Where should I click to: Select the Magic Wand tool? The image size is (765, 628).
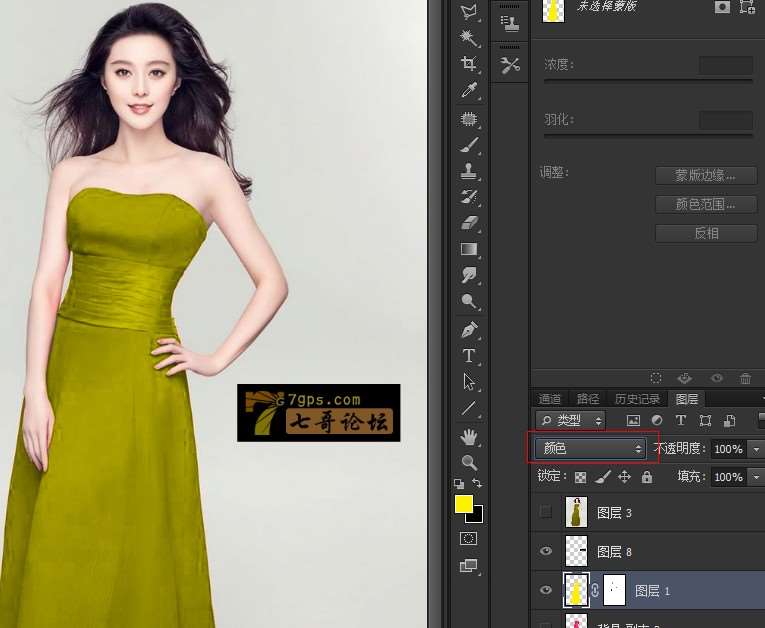[468, 37]
